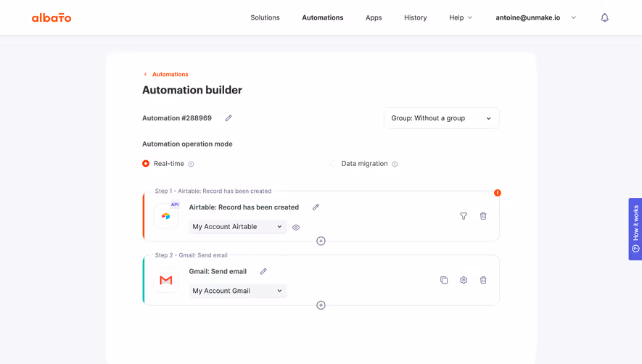Click the Data migration info icon
This screenshot has height=364, width=642.
coord(395,164)
